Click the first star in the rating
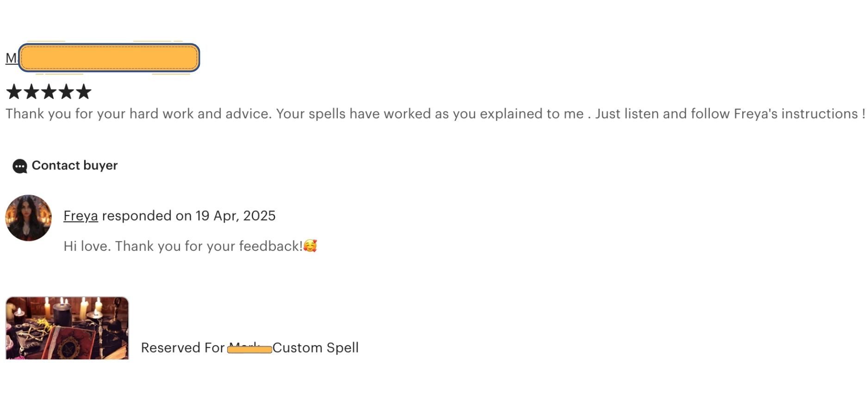Image resolution: width=868 pixels, height=408 pixels. click(14, 92)
